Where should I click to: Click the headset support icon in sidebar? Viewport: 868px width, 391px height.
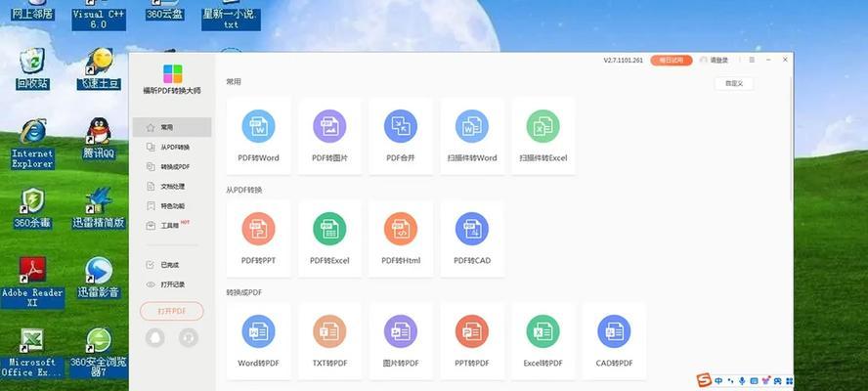click(x=189, y=338)
